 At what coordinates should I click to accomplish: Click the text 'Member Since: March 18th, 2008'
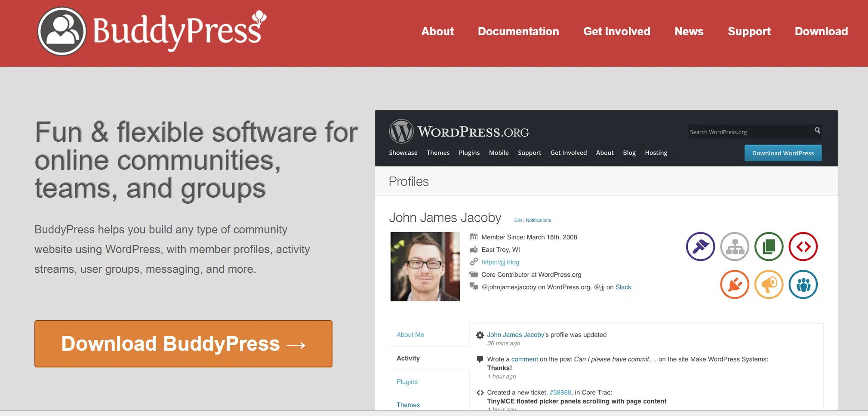coord(529,237)
